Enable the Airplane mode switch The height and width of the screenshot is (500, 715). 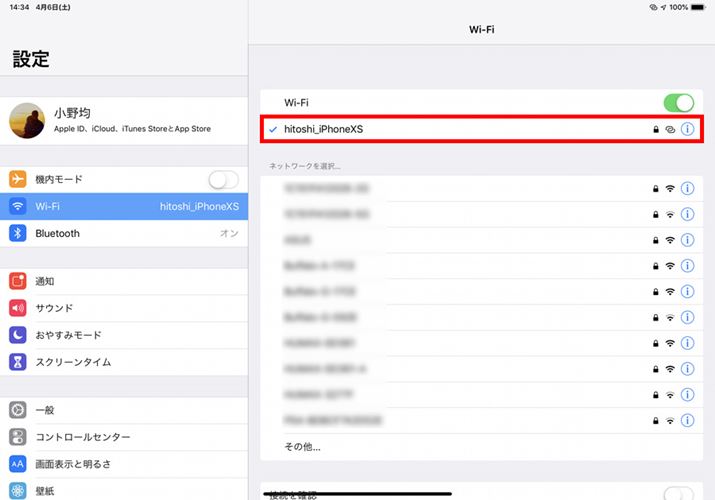[x=223, y=179]
